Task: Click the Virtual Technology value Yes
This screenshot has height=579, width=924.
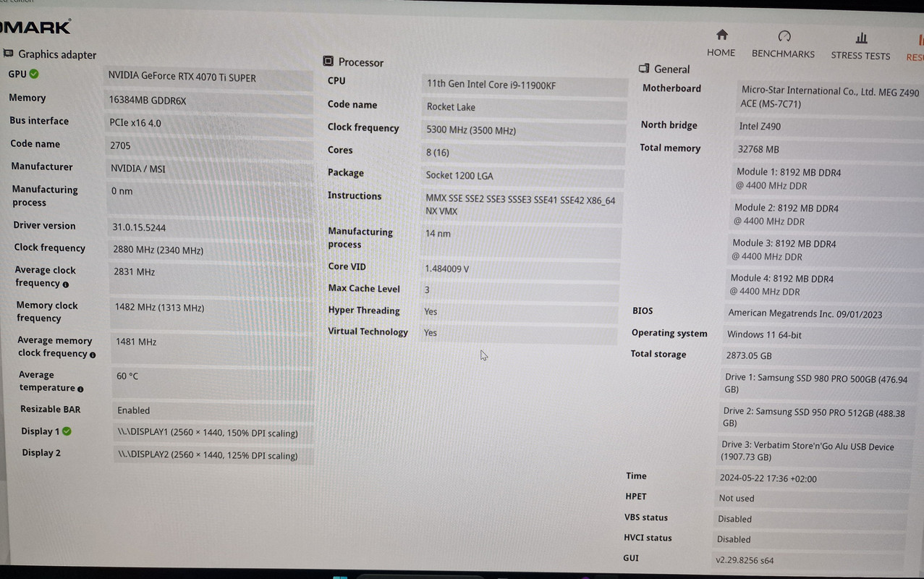Action: point(431,333)
